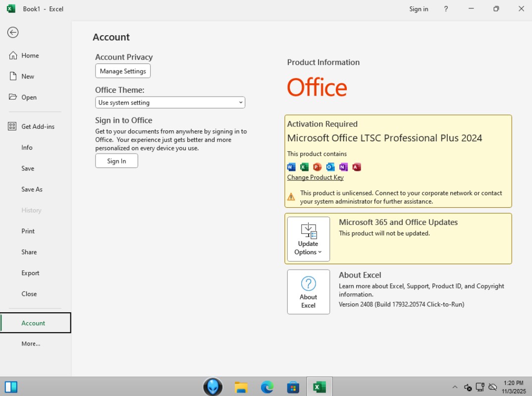532x396 pixels.
Task: Click the Alienware icon in the taskbar
Action: (213, 387)
